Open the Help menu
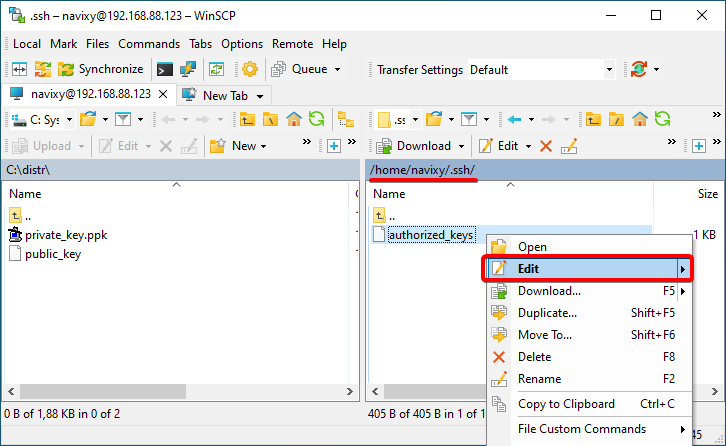This screenshot has height=446, width=726. coord(334,44)
